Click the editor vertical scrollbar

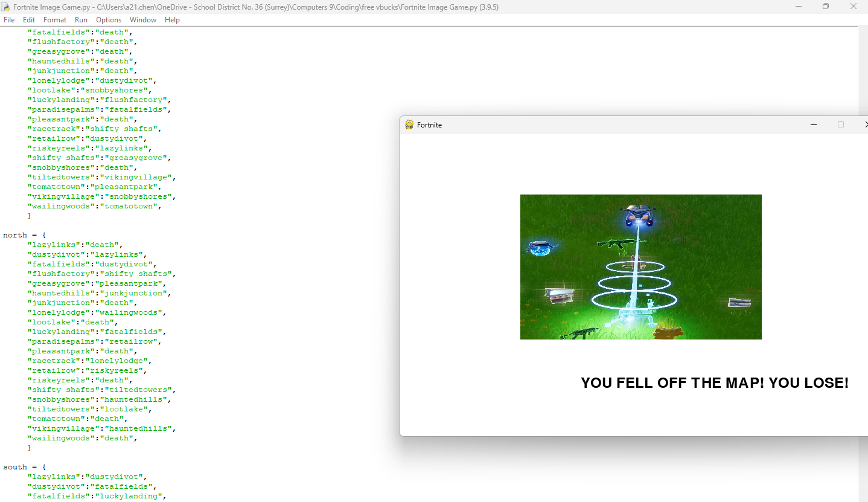(863, 263)
